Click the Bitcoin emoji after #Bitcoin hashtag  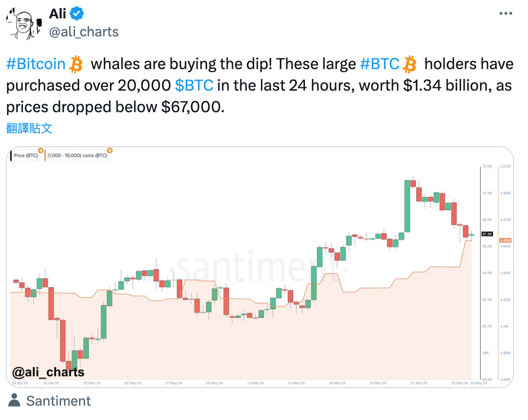[76, 65]
